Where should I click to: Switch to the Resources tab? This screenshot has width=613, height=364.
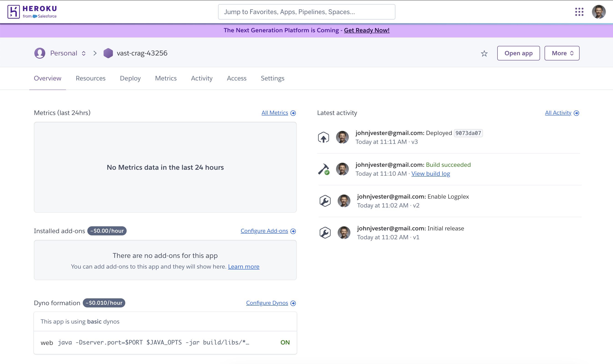[x=90, y=78]
